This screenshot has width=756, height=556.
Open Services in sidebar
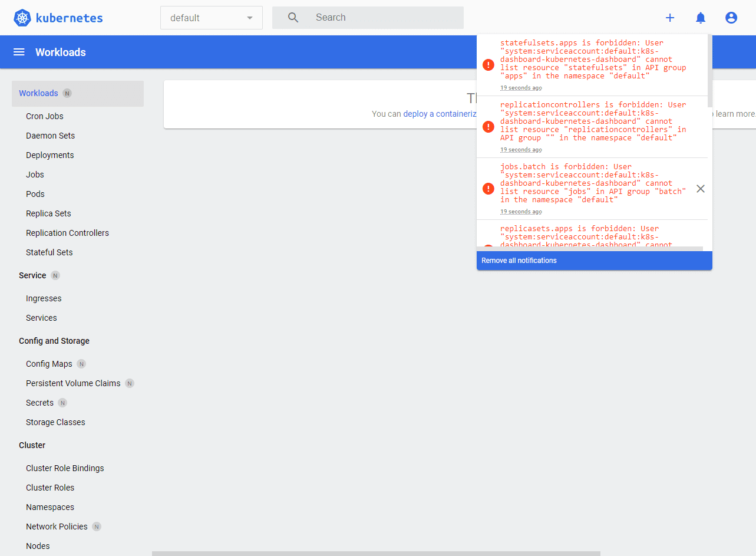pyautogui.click(x=41, y=318)
